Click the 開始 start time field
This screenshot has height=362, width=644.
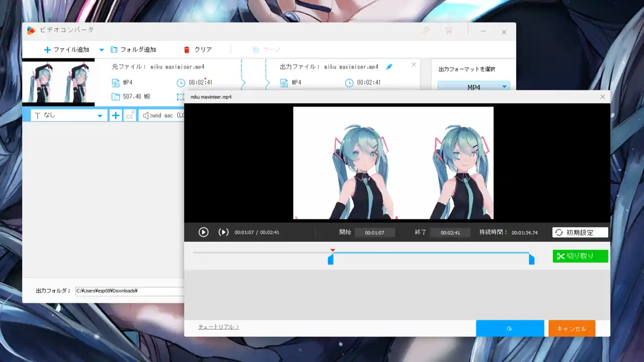[374, 232]
